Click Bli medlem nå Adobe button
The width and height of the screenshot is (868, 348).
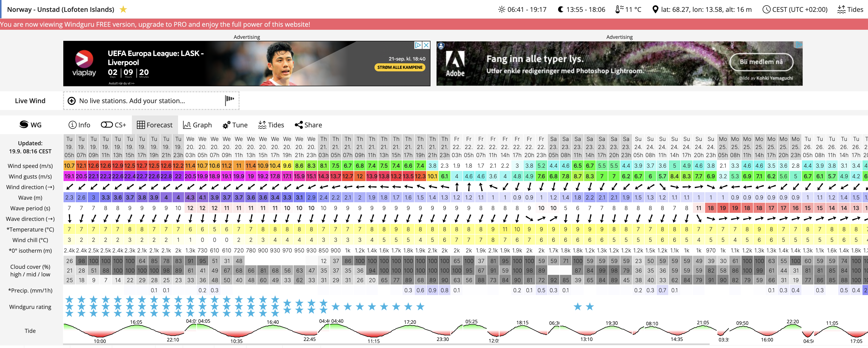click(761, 62)
